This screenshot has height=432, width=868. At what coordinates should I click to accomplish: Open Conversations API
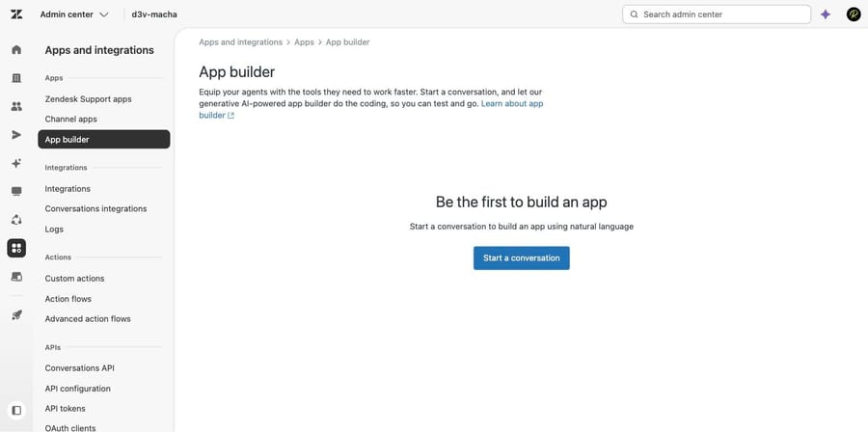click(80, 367)
